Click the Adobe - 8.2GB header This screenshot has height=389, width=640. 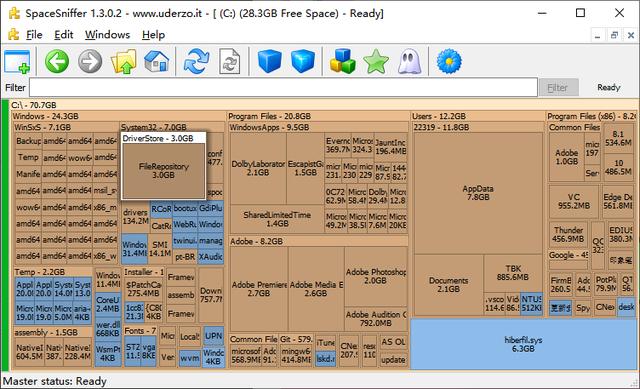click(x=318, y=241)
